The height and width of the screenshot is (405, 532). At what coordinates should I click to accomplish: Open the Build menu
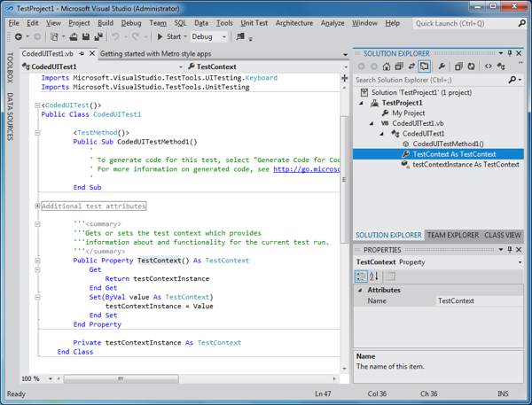106,23
